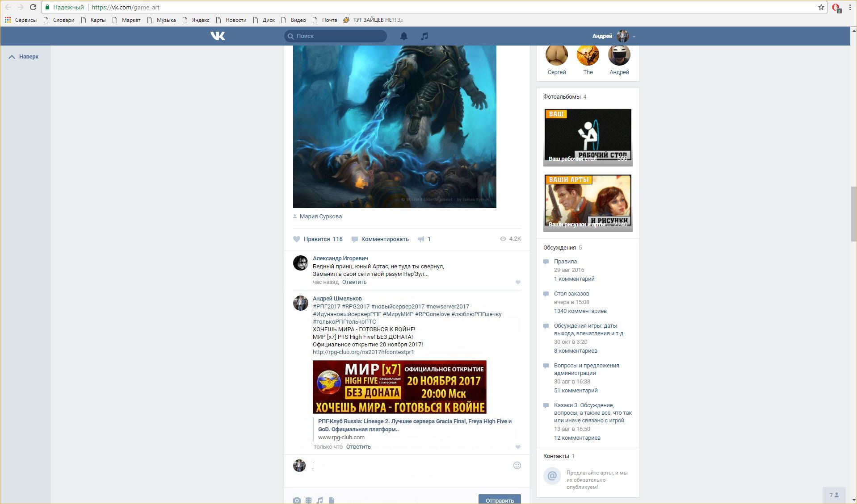Open the Правила discussion

click(x=565, y=262)
